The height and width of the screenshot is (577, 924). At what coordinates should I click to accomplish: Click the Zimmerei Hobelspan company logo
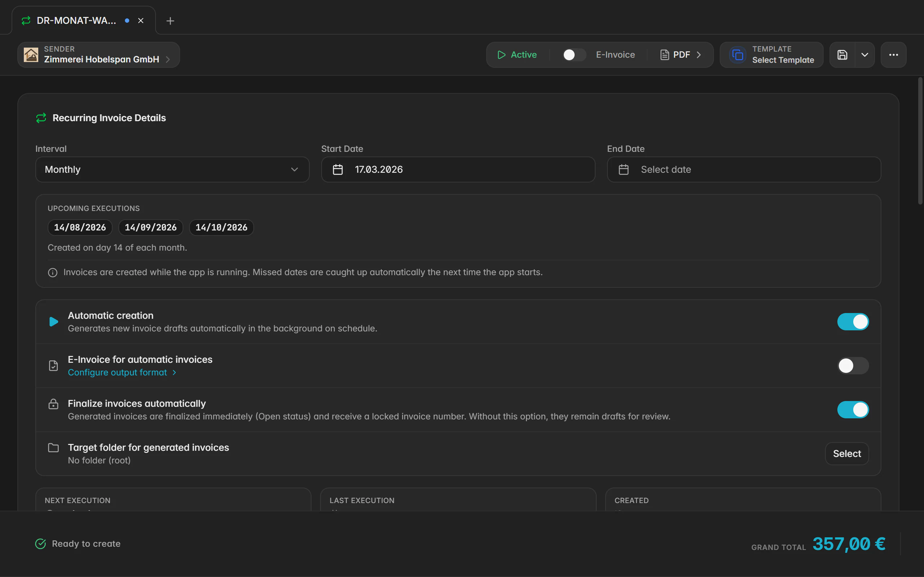[31, 55]
